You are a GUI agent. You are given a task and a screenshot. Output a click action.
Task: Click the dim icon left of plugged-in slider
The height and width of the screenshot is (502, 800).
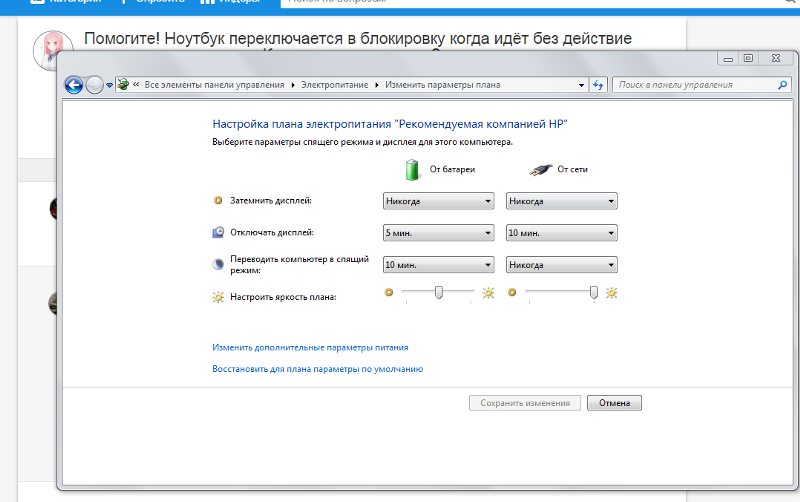tap(512, 292)
